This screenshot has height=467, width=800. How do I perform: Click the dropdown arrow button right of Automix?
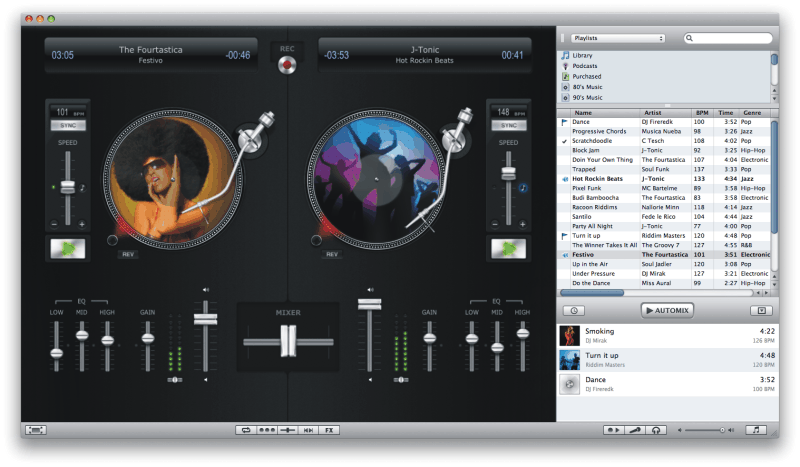pyautogui.click(x=761, y=310)
